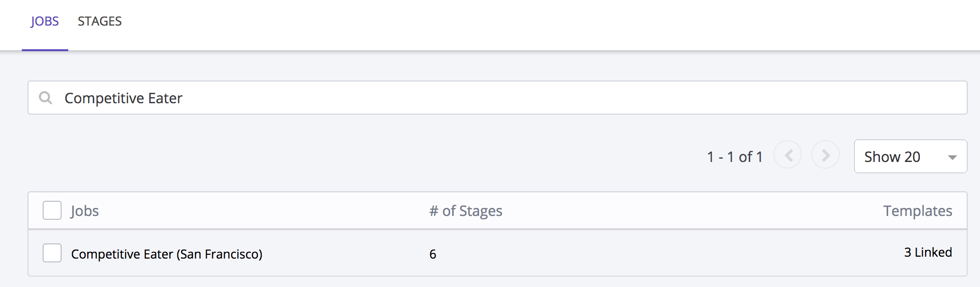Open the Show 20 page size dropdown
980x287 pixels.
tap(910, 156)
